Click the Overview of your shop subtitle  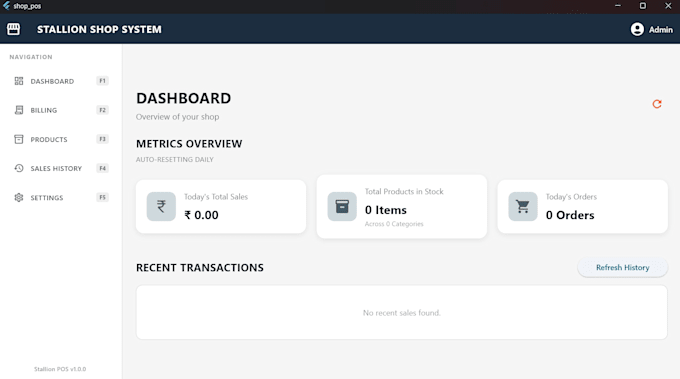tap(177, 117)
